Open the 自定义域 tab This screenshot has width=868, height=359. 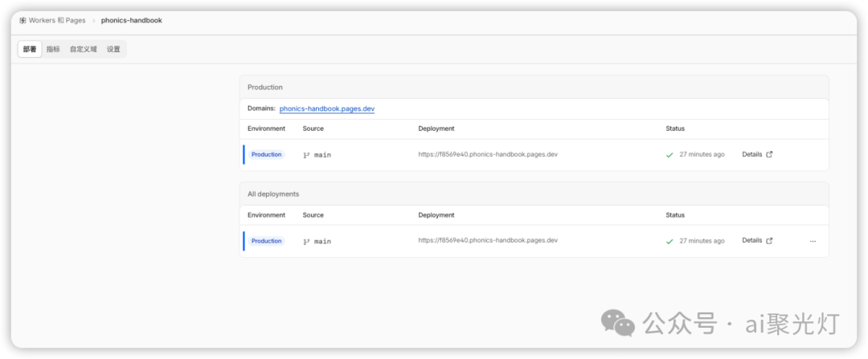point(83,49)
